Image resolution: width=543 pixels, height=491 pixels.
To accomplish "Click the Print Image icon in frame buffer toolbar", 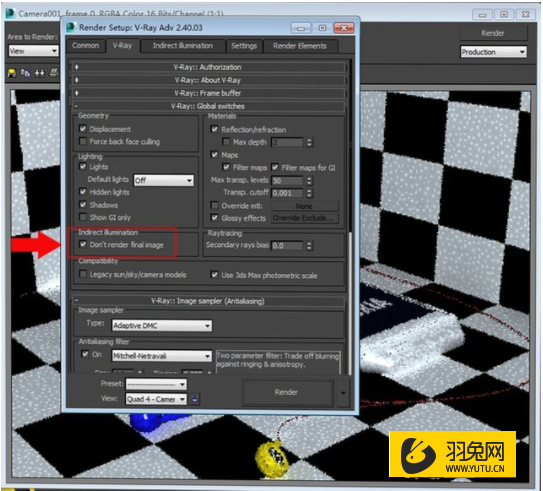I will pos(54,73).
